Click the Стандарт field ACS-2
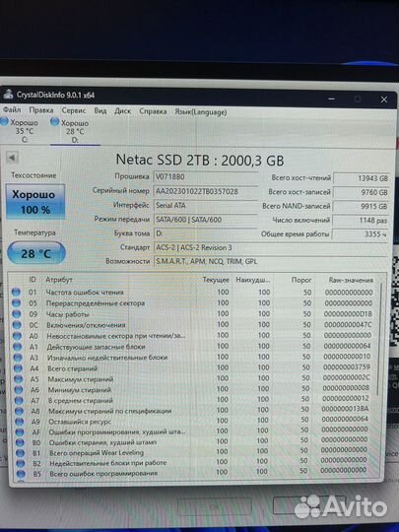The height and width of the screenshot is (532, 399). (270, 247)
